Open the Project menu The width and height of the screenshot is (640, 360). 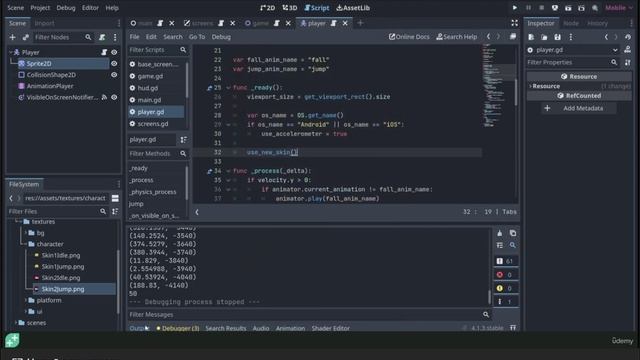[40, 8]
